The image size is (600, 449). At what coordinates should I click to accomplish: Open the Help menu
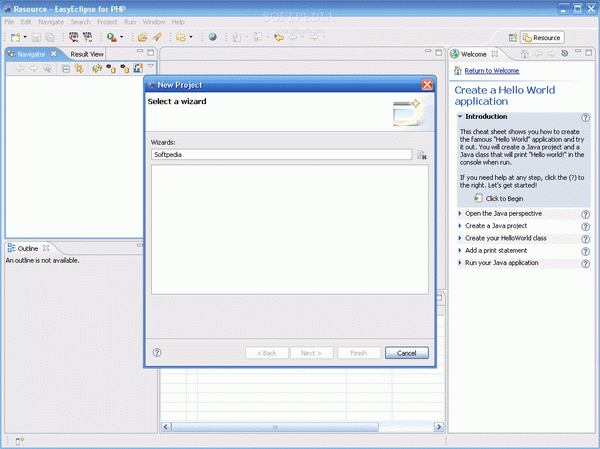click(178, 22)
